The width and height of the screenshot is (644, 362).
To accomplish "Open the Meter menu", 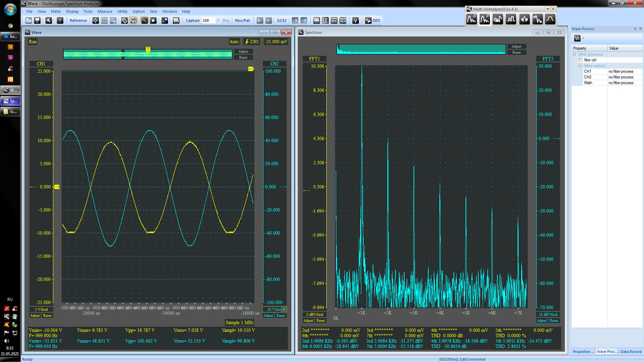I will (x=56, y=11).
